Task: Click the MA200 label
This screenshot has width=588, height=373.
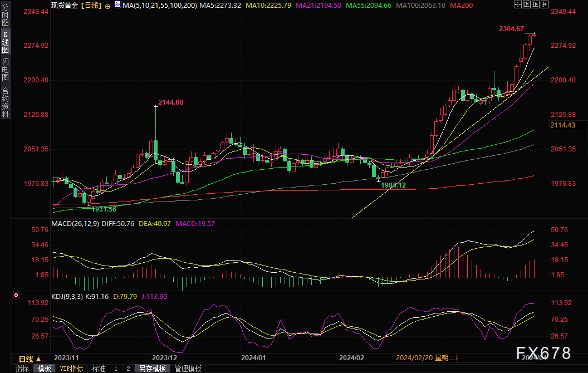Action: [462, 5]
